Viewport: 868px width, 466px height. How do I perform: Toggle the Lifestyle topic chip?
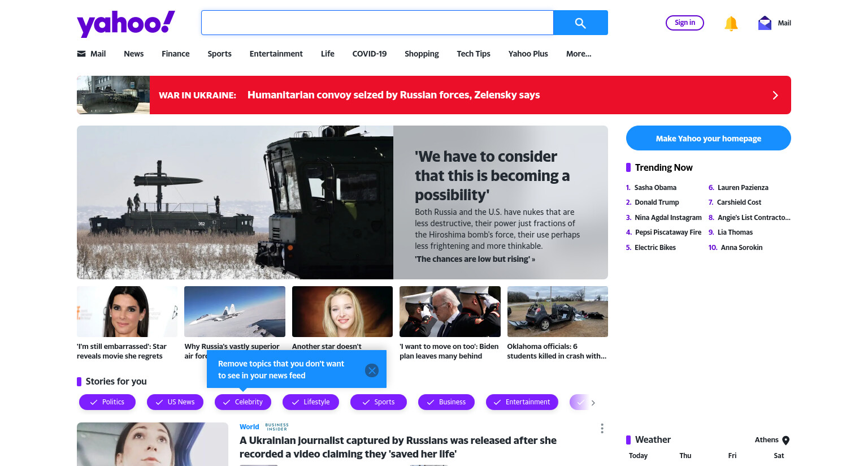point(311,402)
